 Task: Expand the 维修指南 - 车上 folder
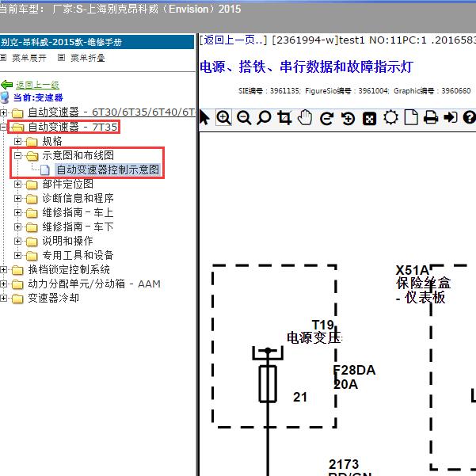(x=17, y=212)
